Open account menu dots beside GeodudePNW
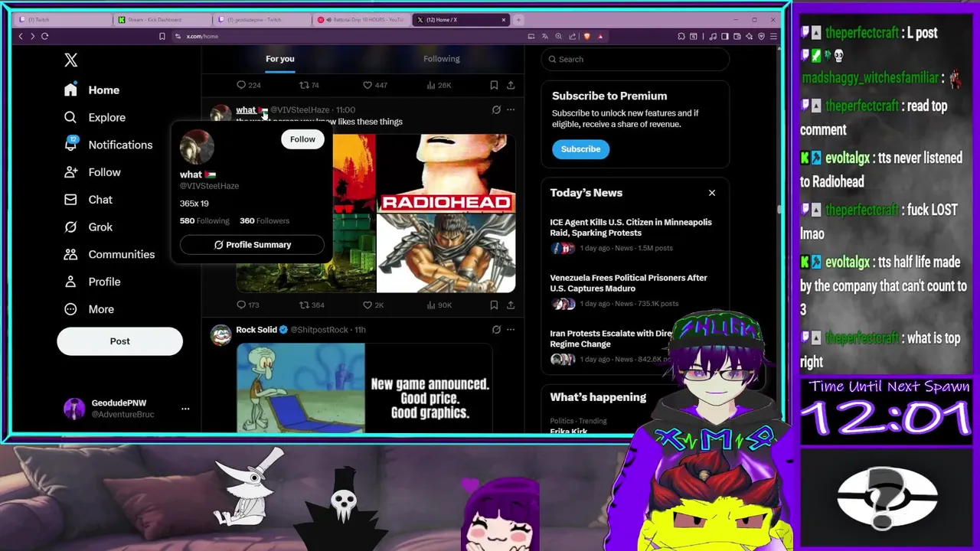 [x=185, y=409]
